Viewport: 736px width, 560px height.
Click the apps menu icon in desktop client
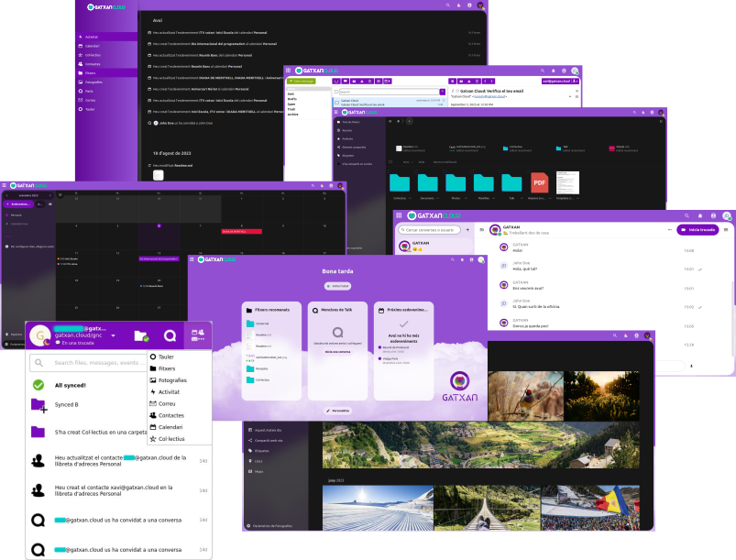pyautogui.click(x=198, y=335)
